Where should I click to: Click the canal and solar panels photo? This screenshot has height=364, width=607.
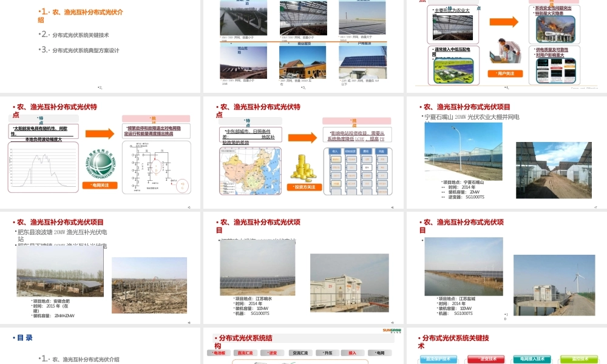click(464, 266)
